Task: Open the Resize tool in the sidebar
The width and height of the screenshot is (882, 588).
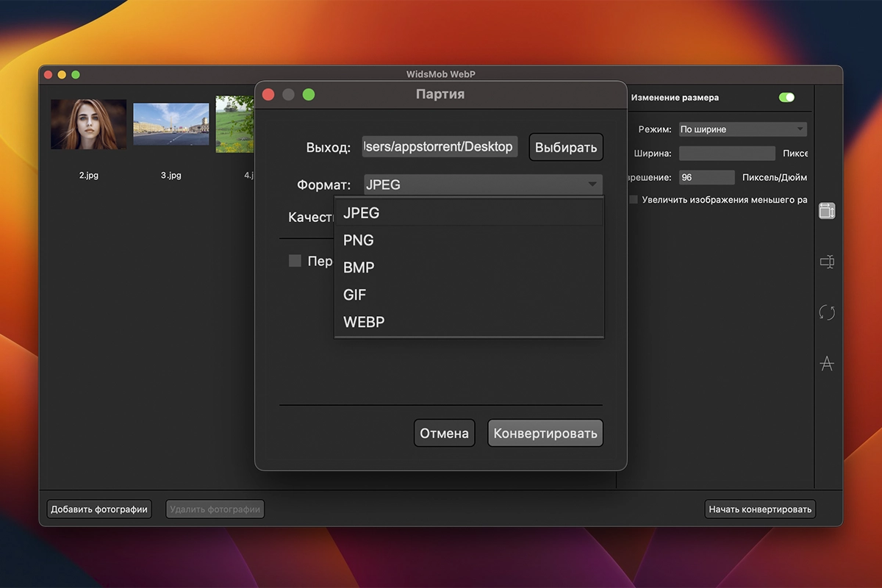Action: point(827,211)
